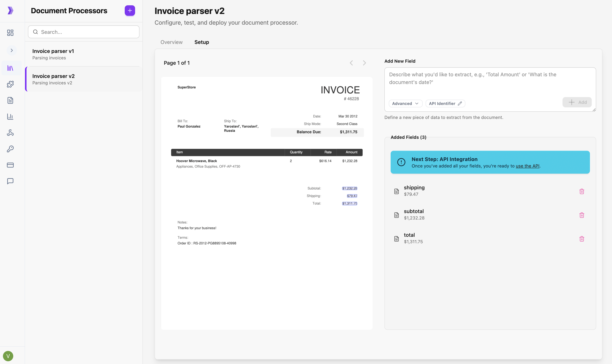Click the Balance Due amount on invoice
Viewport: 612px width, 364px height.
click(349, 132)
